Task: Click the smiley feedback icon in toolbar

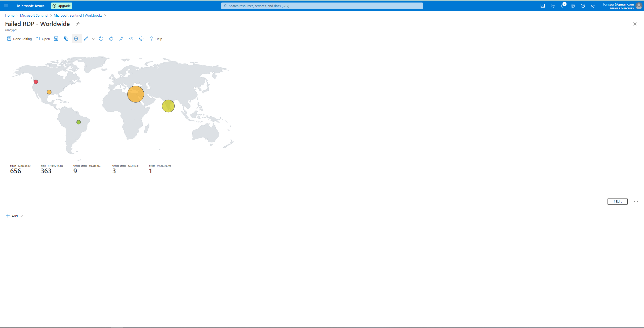Action: click(141, 39)
